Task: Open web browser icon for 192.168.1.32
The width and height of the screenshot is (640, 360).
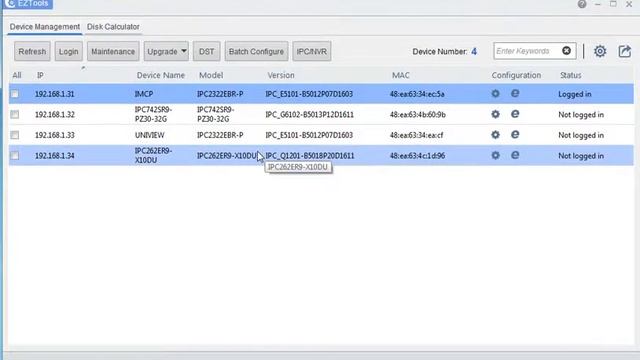Action: coord(515,114)
